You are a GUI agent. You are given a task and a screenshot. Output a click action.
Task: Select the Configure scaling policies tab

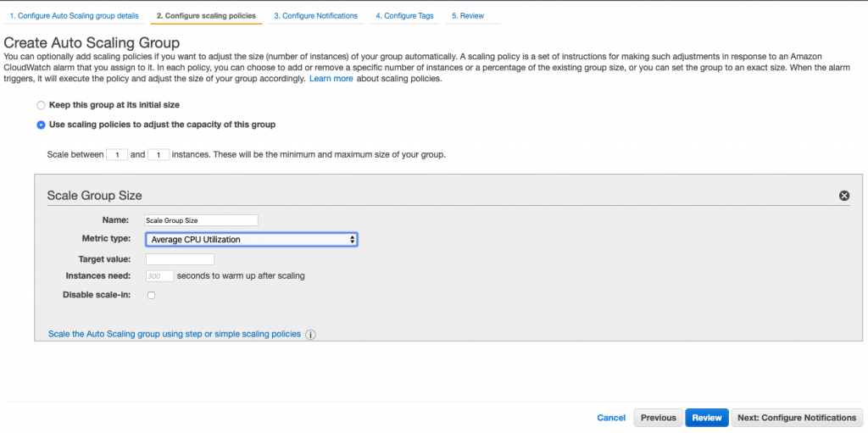[x=206, y=16]
